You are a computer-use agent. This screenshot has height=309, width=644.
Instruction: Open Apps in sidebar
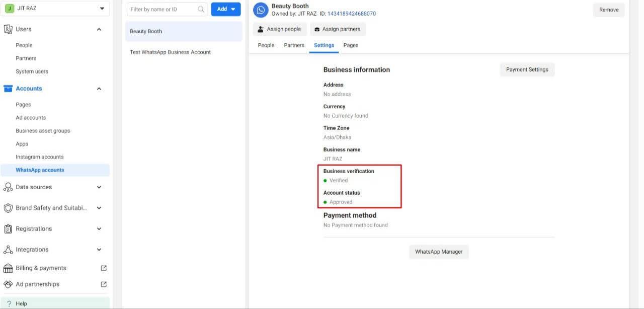click(22, 144)
